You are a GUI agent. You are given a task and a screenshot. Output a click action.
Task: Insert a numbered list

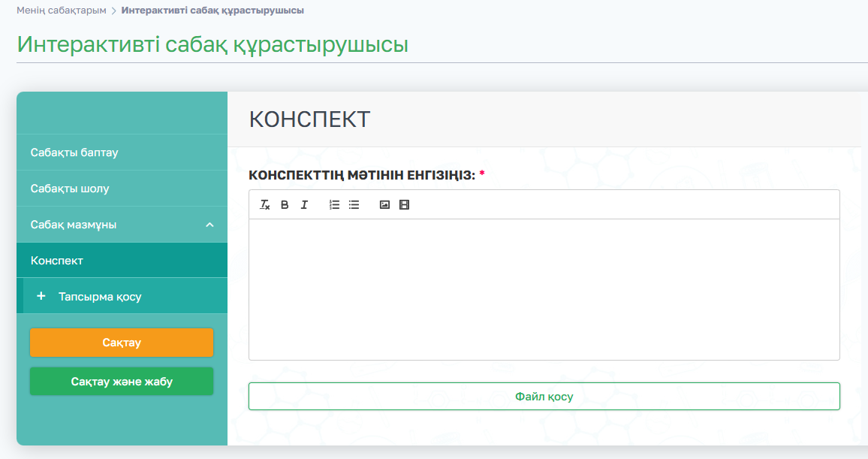[x=335, y=204]
